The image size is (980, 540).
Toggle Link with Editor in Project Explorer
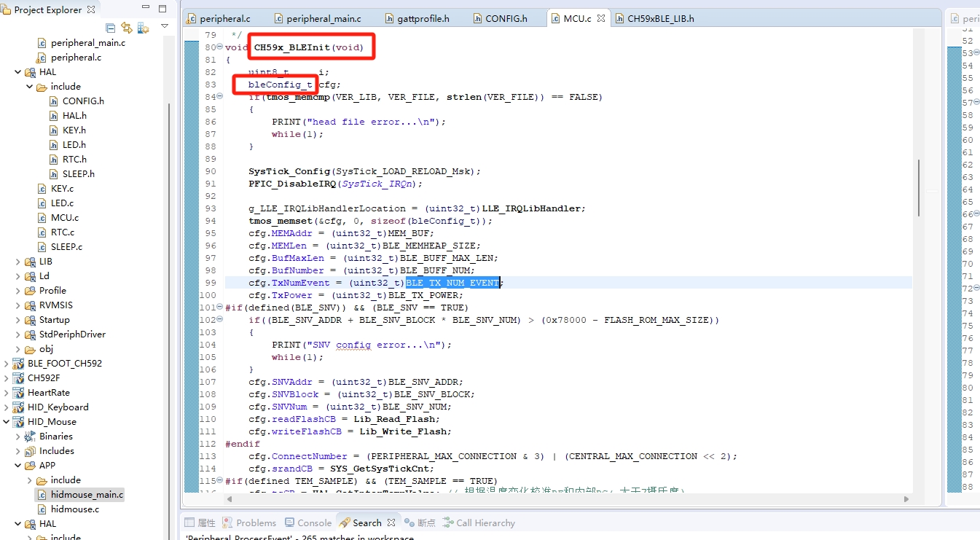127,28
